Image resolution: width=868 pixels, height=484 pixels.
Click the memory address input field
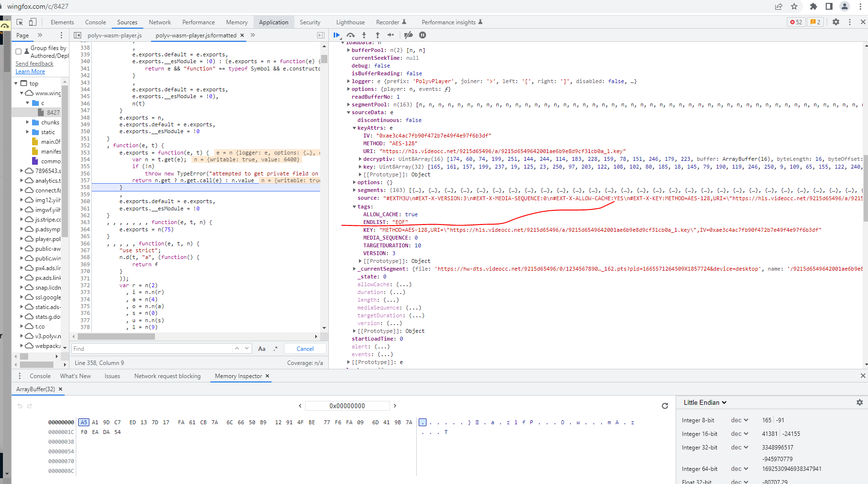pos(347,406)
